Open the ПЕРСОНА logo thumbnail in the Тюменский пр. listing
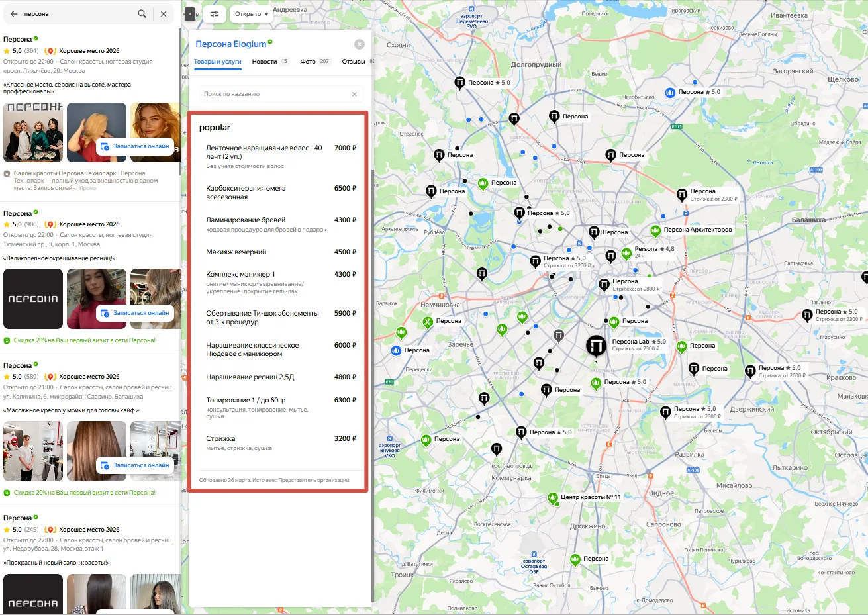This screenshot has width=868, height=615. click(x=33, y=299)
